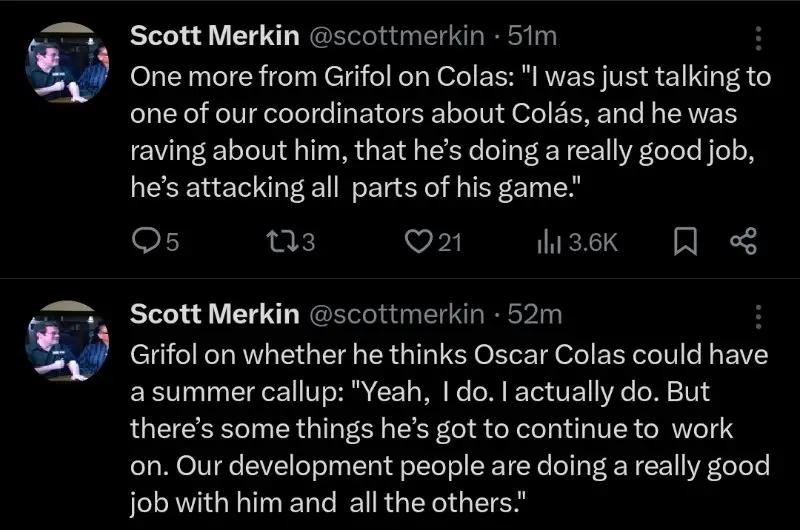This screenshot has height=530, width=800.
Task: Share the first tweet via share icon
Action: click(x=743, y=241)
